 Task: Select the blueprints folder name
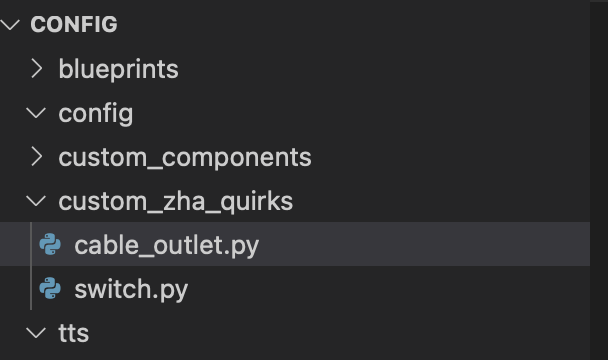tap(118, 69)
